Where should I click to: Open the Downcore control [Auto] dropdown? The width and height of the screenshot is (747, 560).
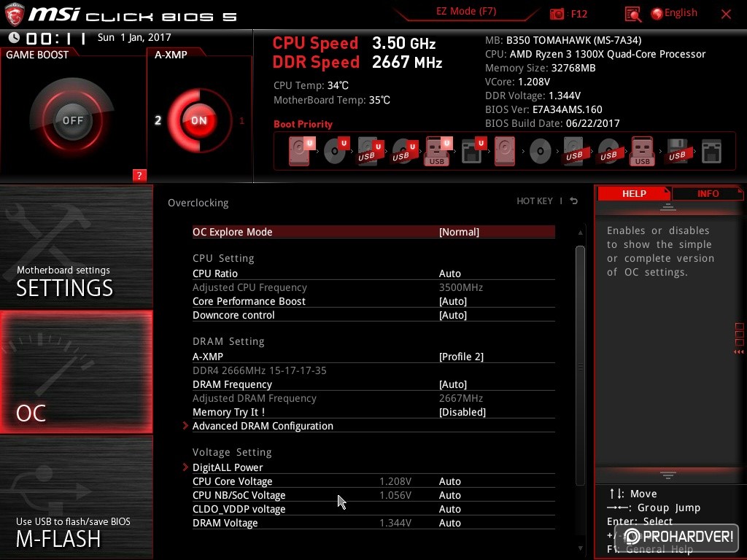click(x=373, y=315)
